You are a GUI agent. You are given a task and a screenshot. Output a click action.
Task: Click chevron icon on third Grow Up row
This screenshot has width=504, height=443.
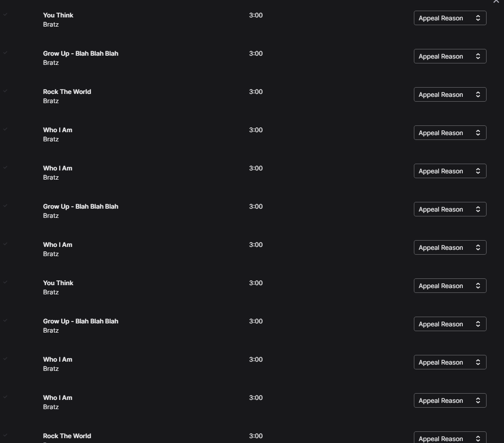[x=478, y=324]
